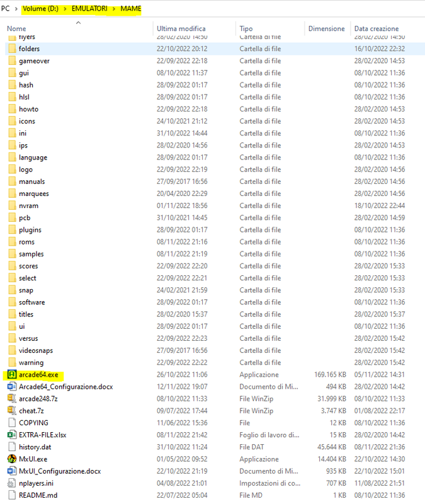Click the COPYING file icon

pyautogui.click(x=12, y=423)
